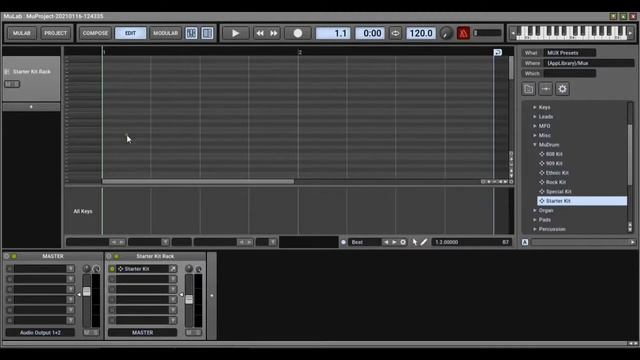Click the MASTER rack volume fader

[x=87, y=291]
